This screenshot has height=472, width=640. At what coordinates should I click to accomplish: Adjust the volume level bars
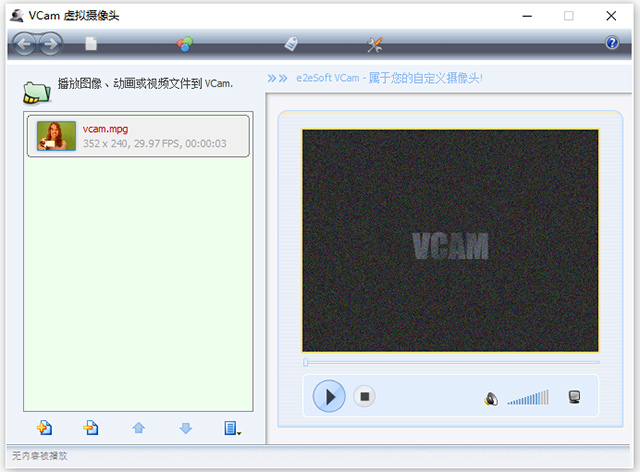point(528,397)
